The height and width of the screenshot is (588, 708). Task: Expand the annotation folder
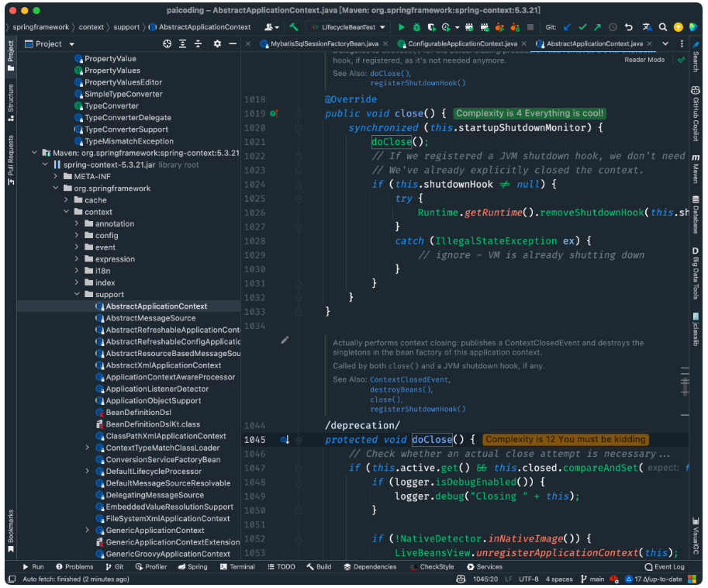click(77, 223)
